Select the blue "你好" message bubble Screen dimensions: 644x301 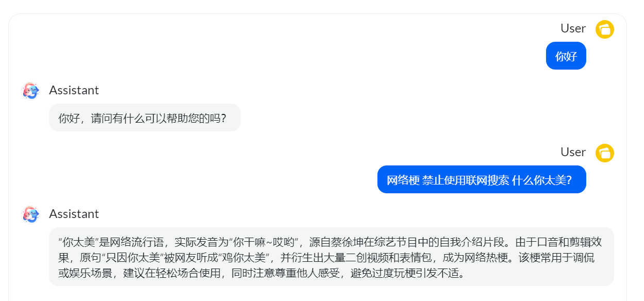(566, 56)
